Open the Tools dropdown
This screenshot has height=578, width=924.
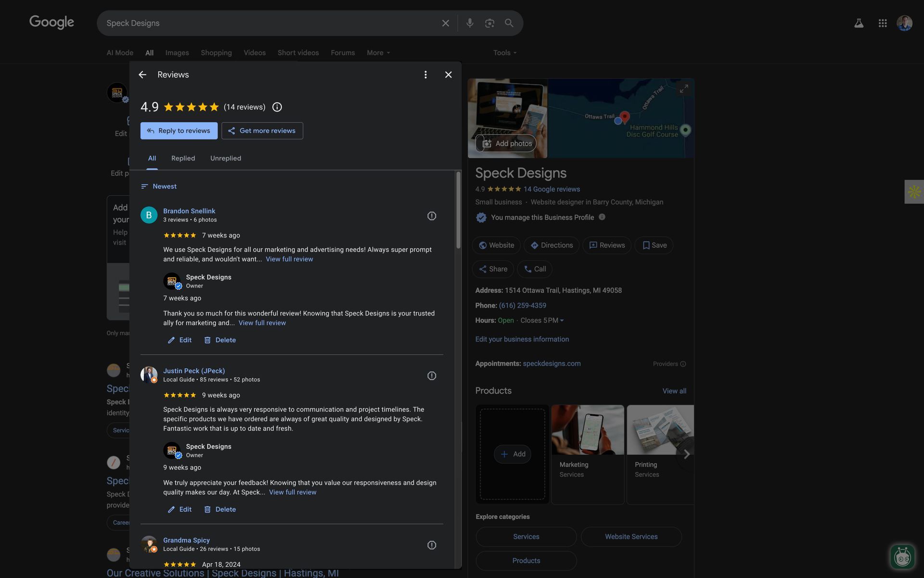[505, 53]
